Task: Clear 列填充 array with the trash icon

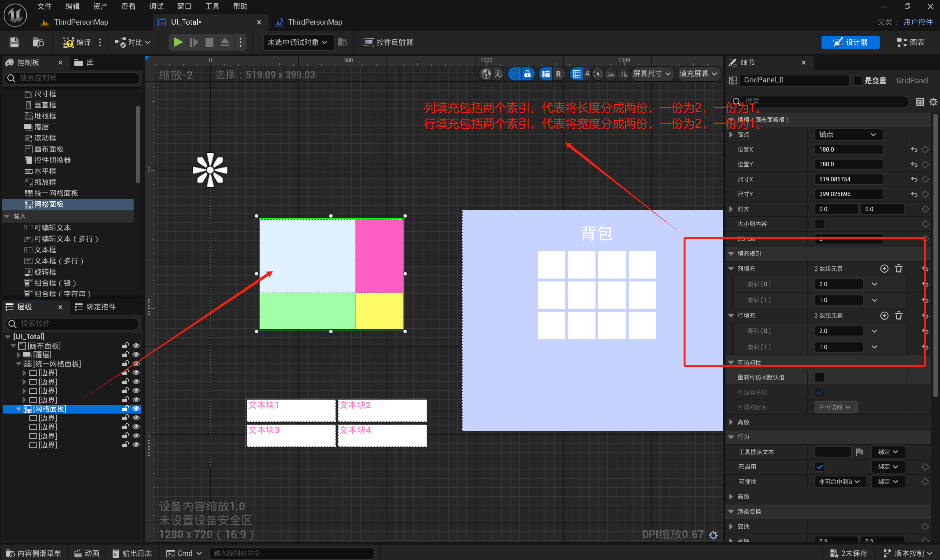Action: tap(899, 269)
